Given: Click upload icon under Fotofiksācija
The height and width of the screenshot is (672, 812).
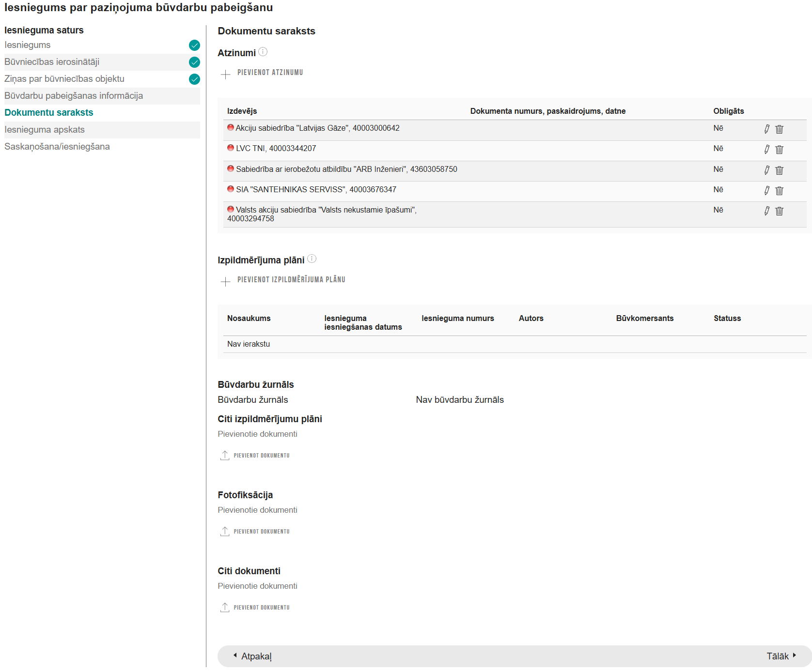Looking at the screenshot, I should click(x=225, y=532).
